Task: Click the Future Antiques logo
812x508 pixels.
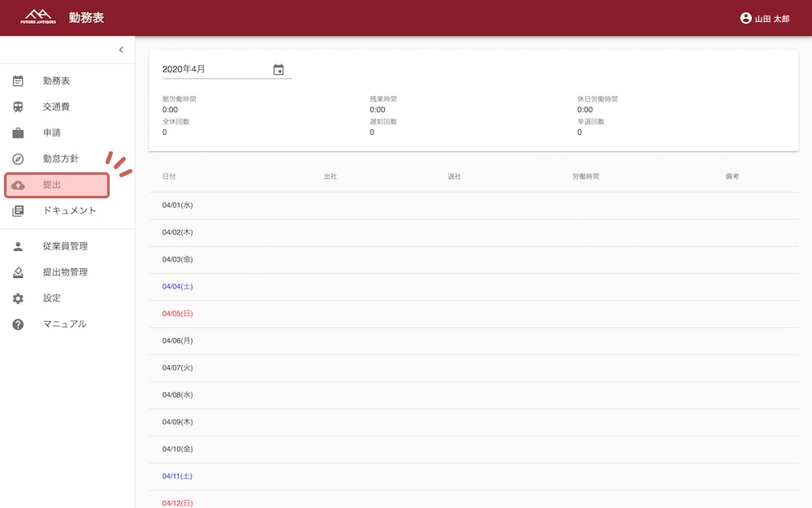Action: 38,17
